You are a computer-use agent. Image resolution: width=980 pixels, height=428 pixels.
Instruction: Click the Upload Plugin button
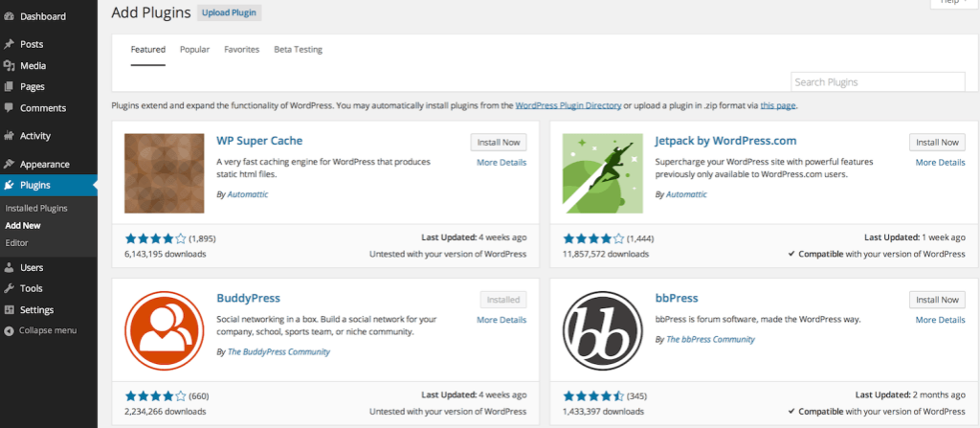230,12
